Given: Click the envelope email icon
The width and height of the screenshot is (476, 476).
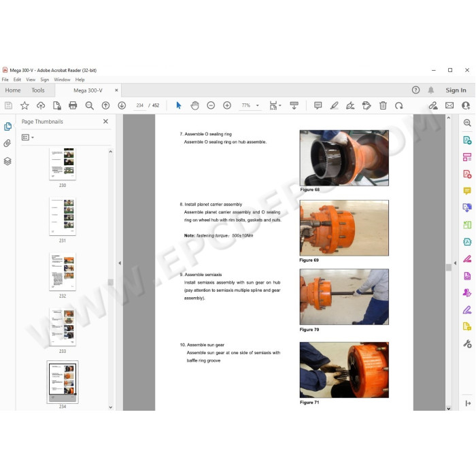Looking at the screenshot, I should pyautogui.click(x=449, y=105).
